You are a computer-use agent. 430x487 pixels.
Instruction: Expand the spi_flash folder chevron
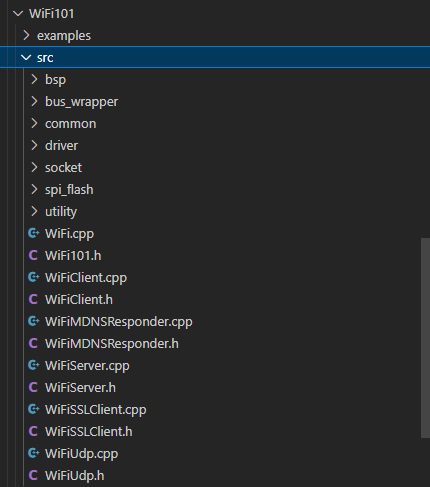click(34, 189)
